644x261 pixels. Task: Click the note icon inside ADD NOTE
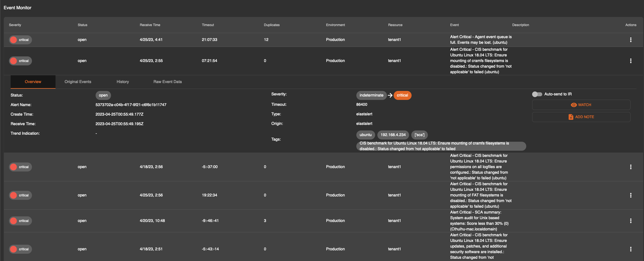pos(571,117)
